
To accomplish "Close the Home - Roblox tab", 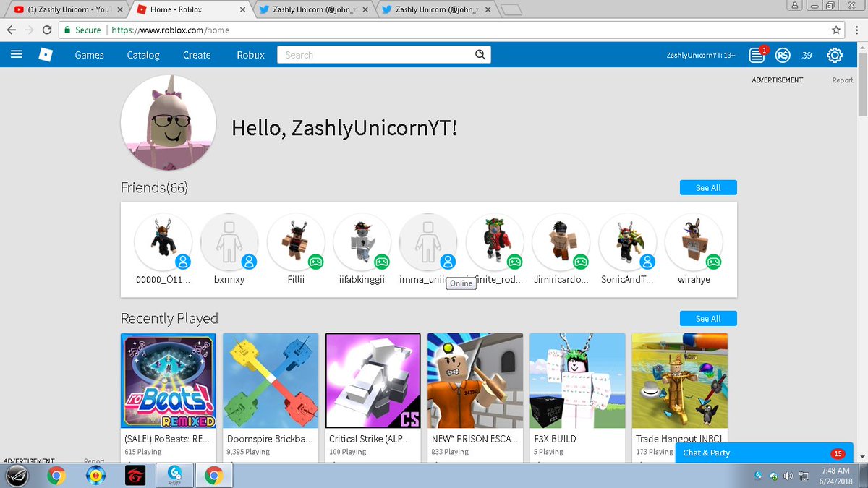I will click(242, 9).
